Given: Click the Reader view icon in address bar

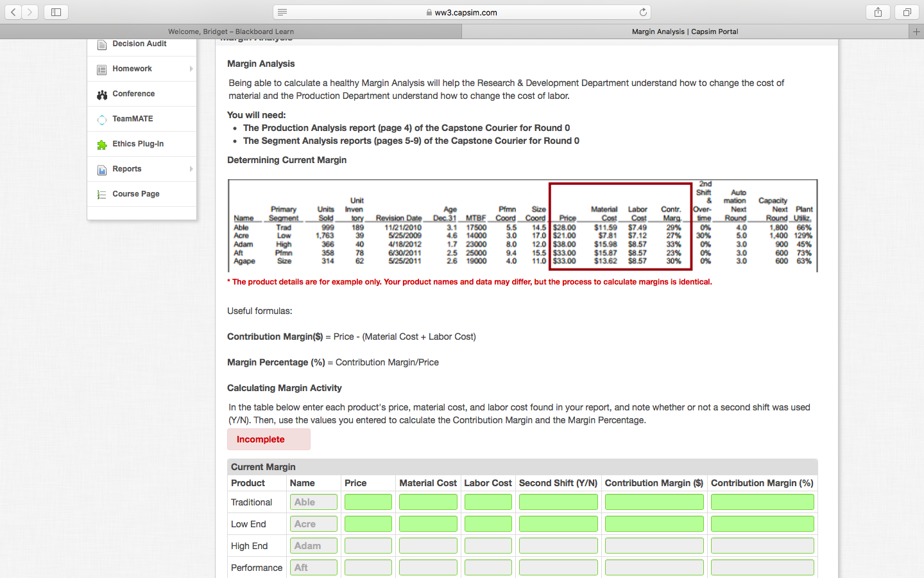Looking at the screenshot, I should coord(282,12).
